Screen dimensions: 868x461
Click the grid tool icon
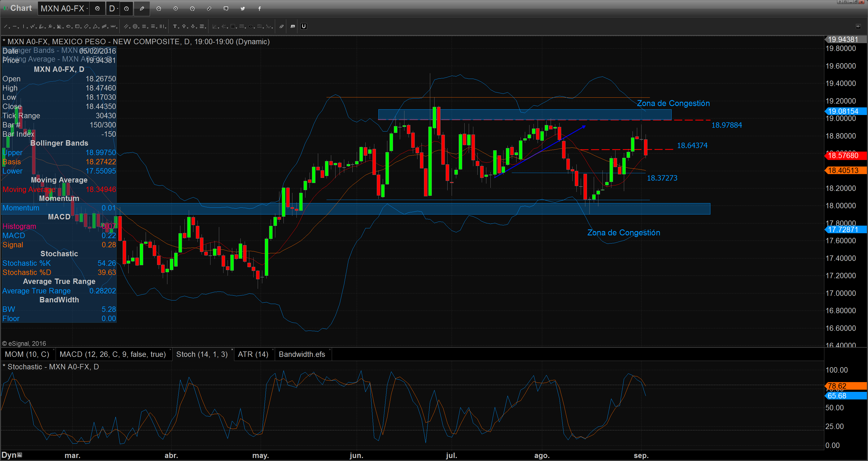[x=233, y=26]
